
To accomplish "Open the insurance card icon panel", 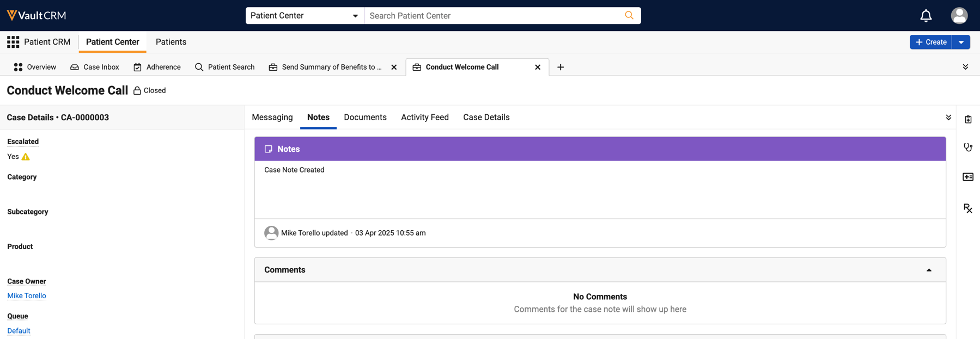I will 968,177.
